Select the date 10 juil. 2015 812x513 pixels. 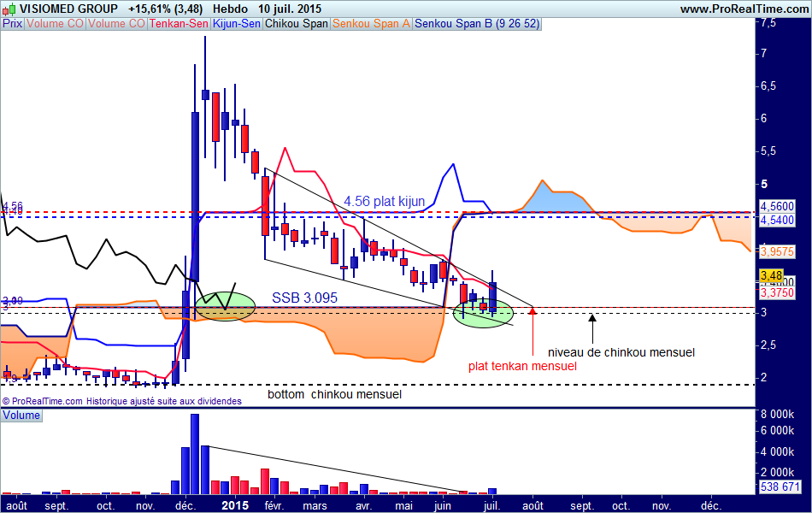[x=290, y=9]
